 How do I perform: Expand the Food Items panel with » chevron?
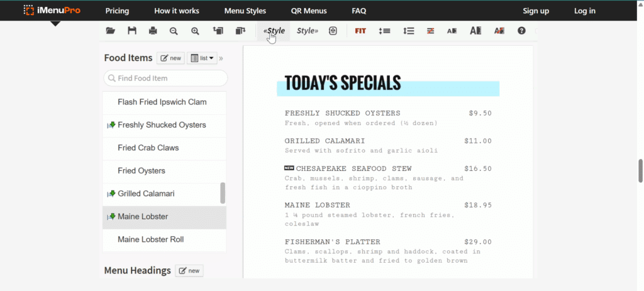click(x=221, y=58)
